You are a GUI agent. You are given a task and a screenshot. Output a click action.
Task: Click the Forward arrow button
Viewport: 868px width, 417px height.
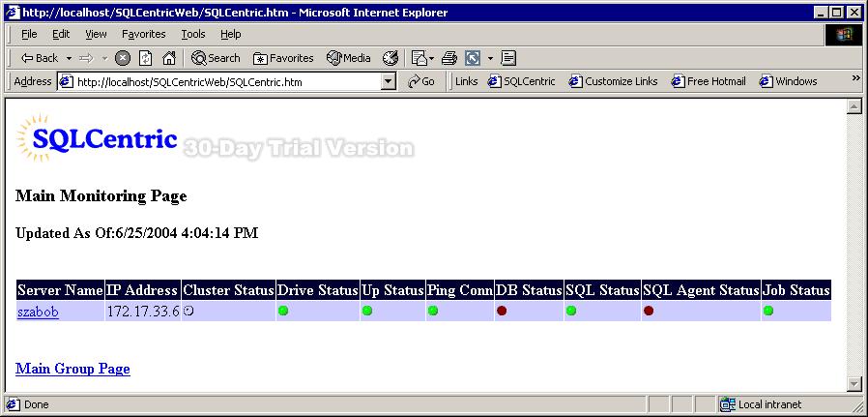[x=86, y=58]
